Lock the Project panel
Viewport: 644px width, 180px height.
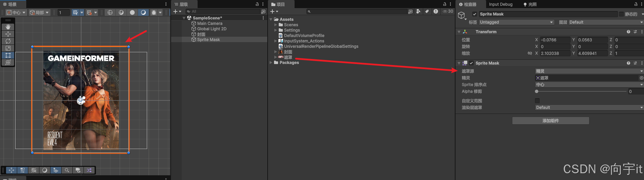445,4
